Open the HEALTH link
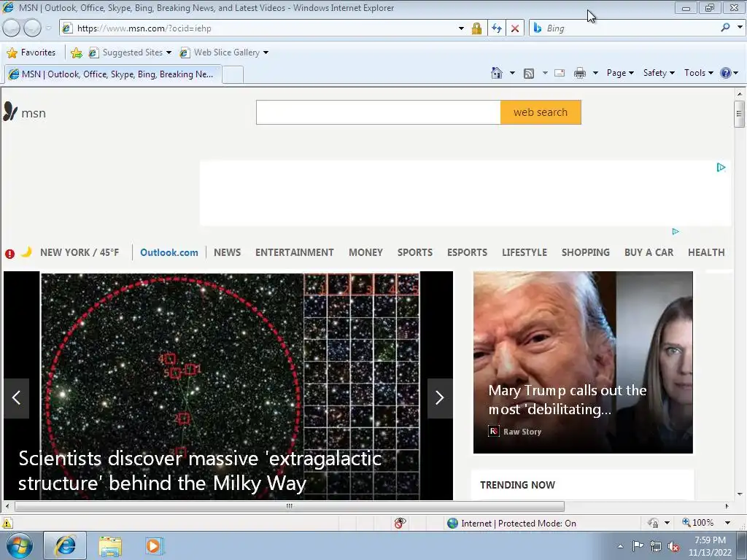Viewport: 747px width, 560px height. point(706,252)
